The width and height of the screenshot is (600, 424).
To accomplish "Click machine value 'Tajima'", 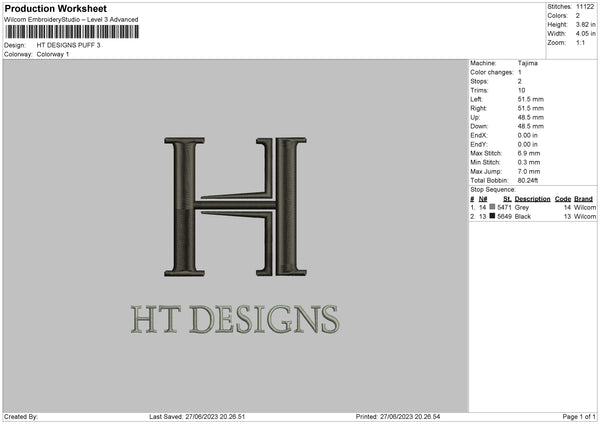I will pos(528,63).
